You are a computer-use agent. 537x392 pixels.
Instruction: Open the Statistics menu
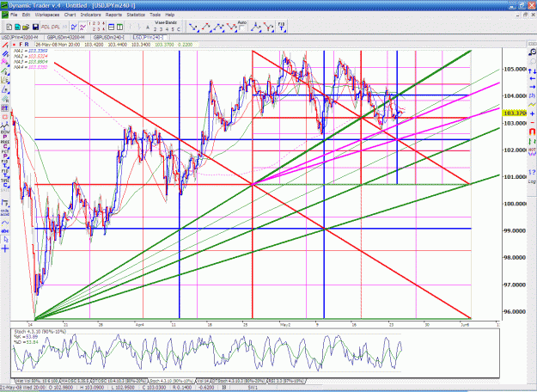coord(136,15)
